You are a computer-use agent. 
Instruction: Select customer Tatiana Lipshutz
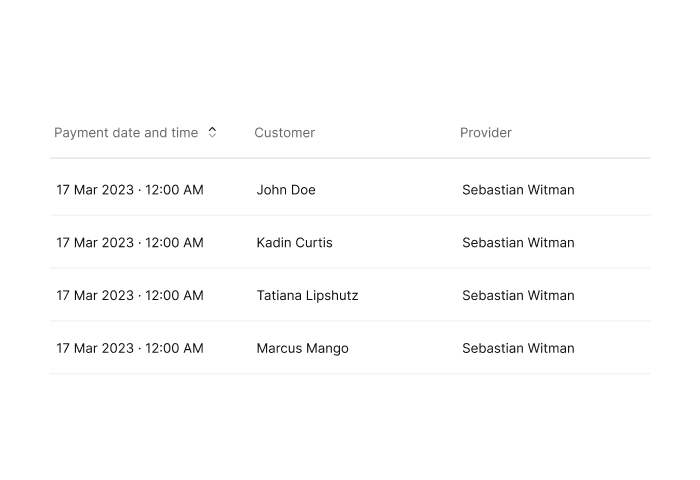tap(308, 296)
